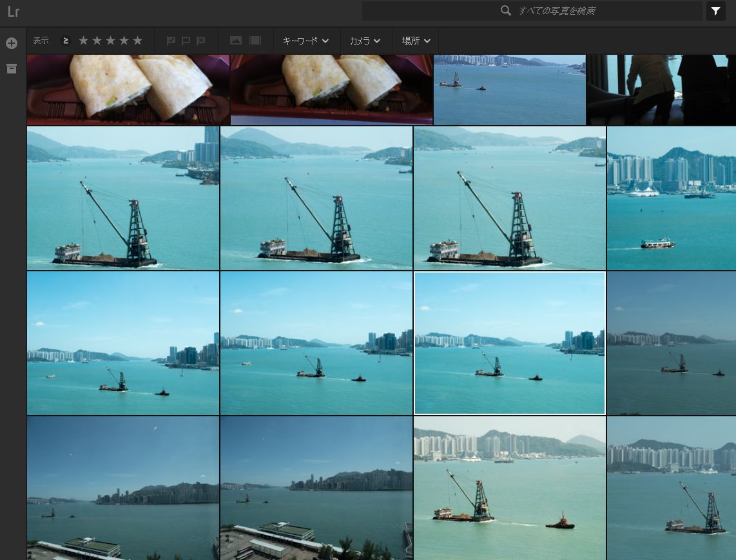Expand the キーワード keyword dropdown
The image size is (736, 560).
click(305, 41)
